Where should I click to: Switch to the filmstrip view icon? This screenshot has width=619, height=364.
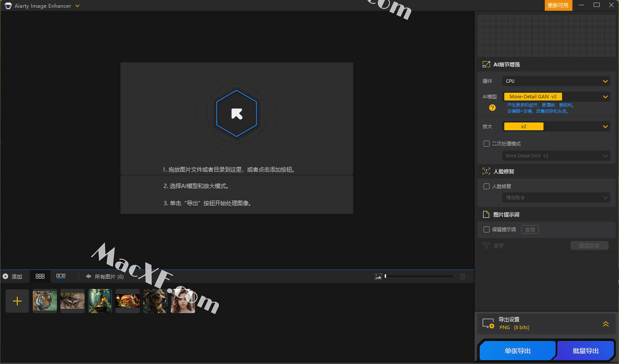click(x=61, y=276)
